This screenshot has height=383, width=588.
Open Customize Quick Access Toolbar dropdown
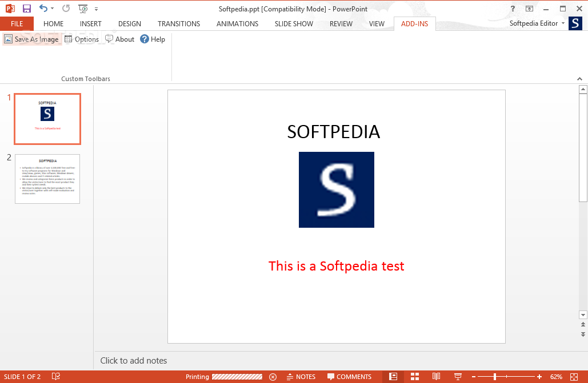pyautogui.click(x=97, y=9)
